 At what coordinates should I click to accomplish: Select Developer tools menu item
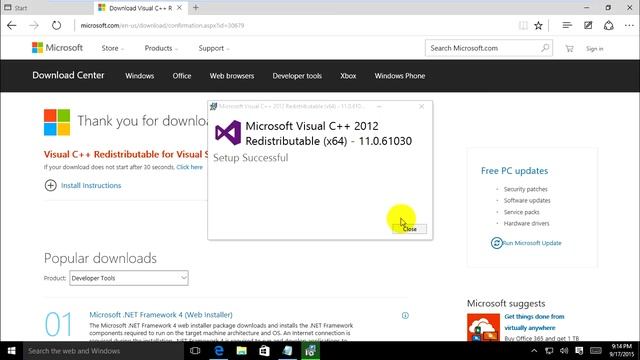click(x=297, y=76)
